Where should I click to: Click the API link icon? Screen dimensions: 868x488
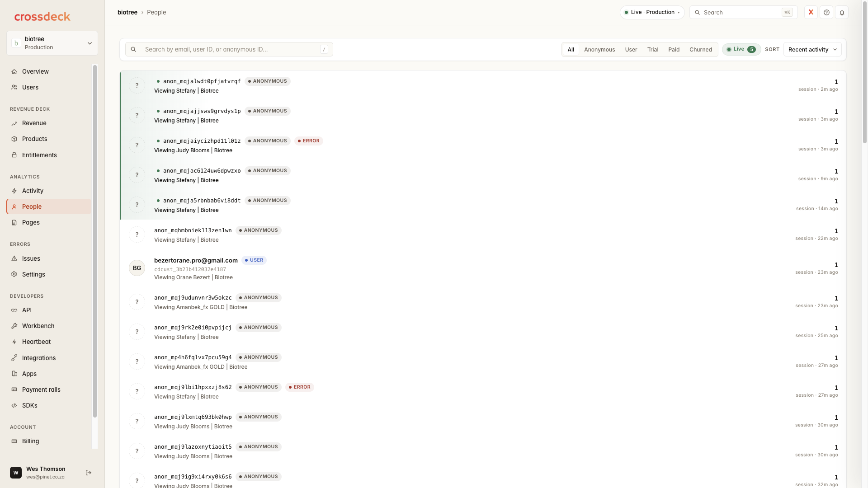pos(14,310)
